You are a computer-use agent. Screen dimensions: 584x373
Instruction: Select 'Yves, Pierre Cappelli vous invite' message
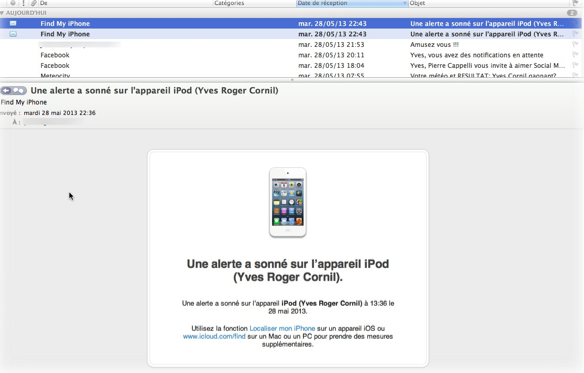click(488, 65)
